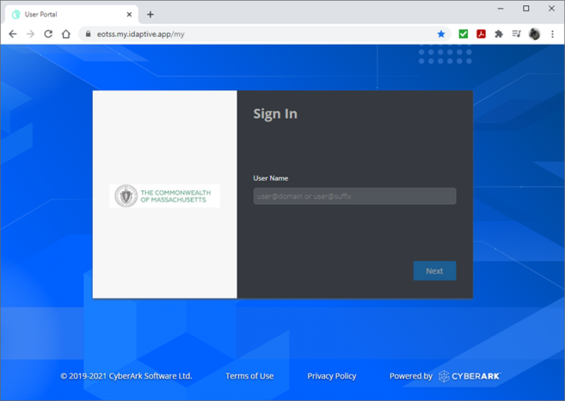
Task: Go back using the browser back arrow
Action: pyautogui.click(x=13, y=34)
